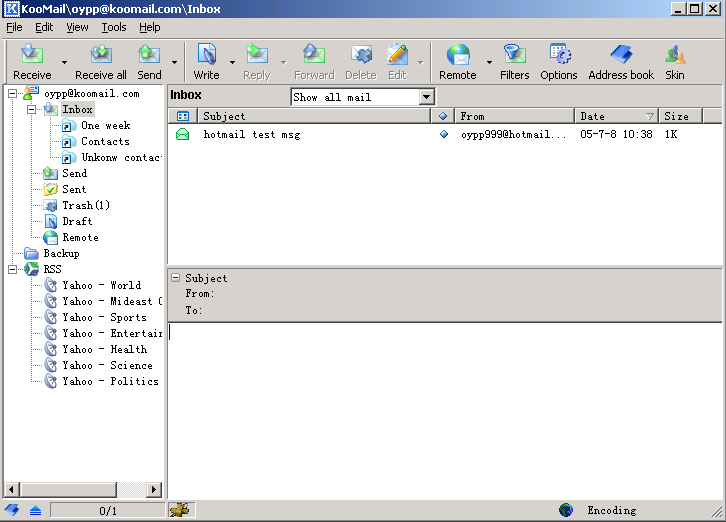Open the View menu

tap(77, 27)
